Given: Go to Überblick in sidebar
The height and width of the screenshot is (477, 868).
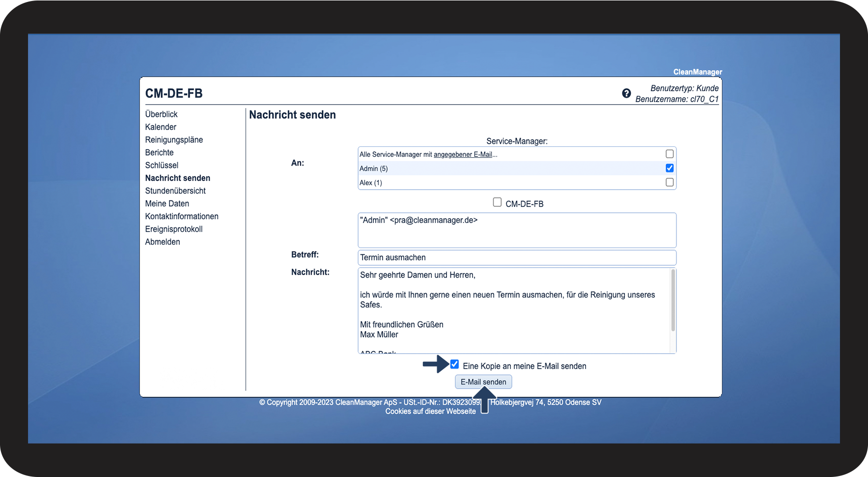Looking at the screenshot, I should [x=161, y=114].
